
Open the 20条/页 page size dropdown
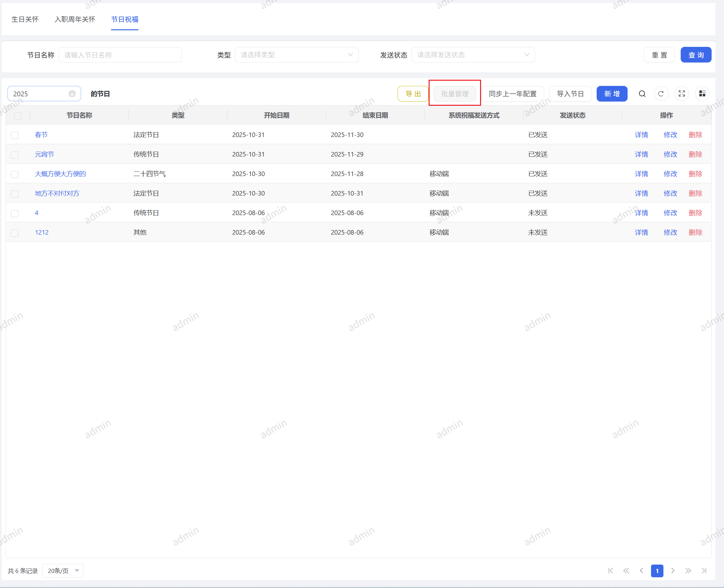click(63, 571)
